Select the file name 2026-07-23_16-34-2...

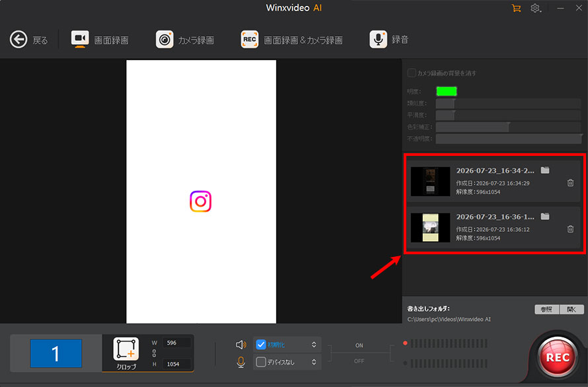(495, 170)
